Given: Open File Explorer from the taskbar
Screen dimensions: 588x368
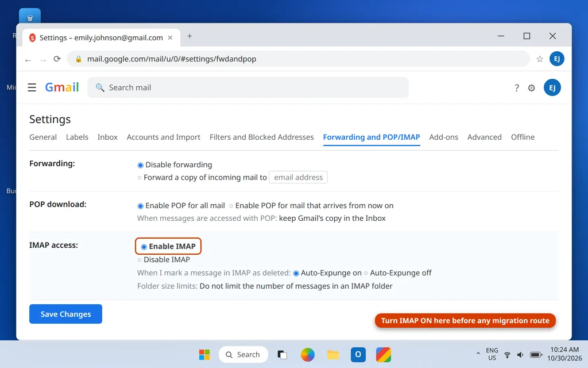Looking at the screenshot, I should pyautogui.click(x=332, y=354).
